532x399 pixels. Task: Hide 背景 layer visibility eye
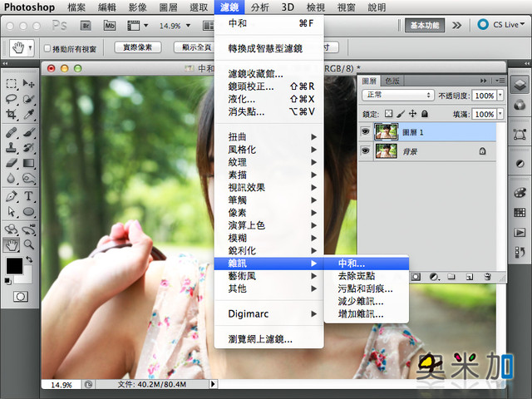[x=366, y=150]
